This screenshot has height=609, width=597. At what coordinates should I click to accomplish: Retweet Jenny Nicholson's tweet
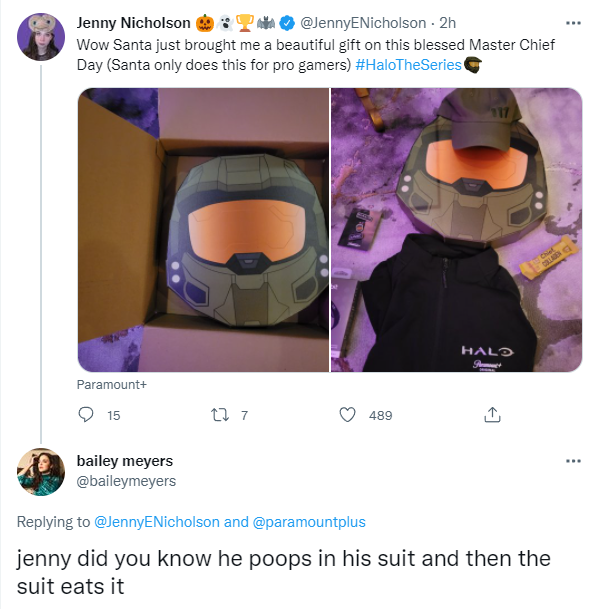pos(219,415)
